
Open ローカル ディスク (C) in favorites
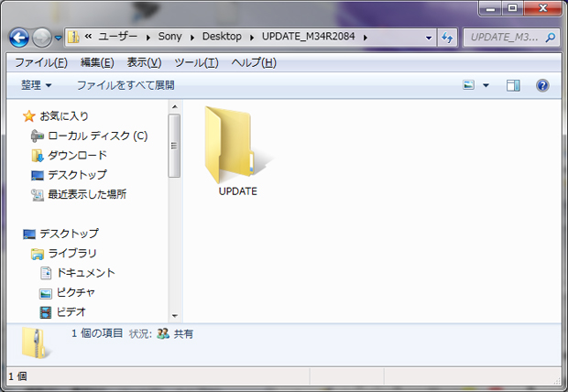(97, 136)
